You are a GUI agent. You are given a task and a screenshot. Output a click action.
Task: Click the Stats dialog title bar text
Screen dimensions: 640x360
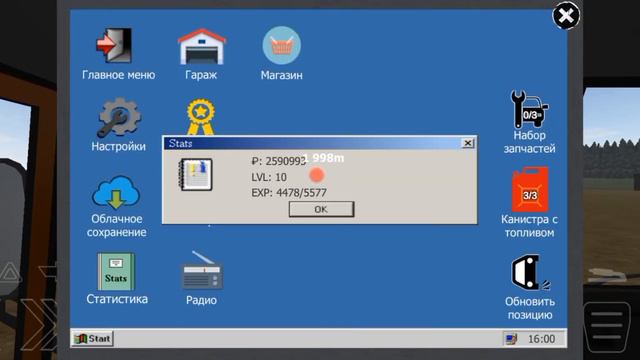tap(180, 143)
